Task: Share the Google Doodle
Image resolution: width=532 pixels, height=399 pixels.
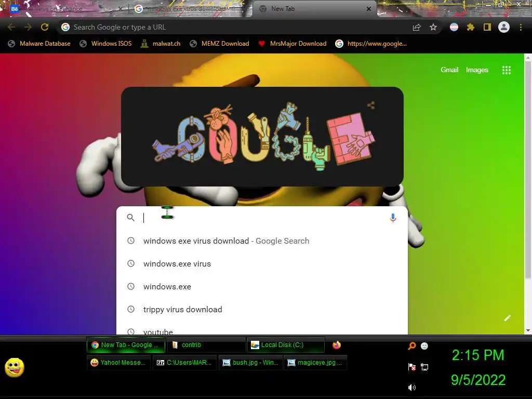Action: (371, 105)
